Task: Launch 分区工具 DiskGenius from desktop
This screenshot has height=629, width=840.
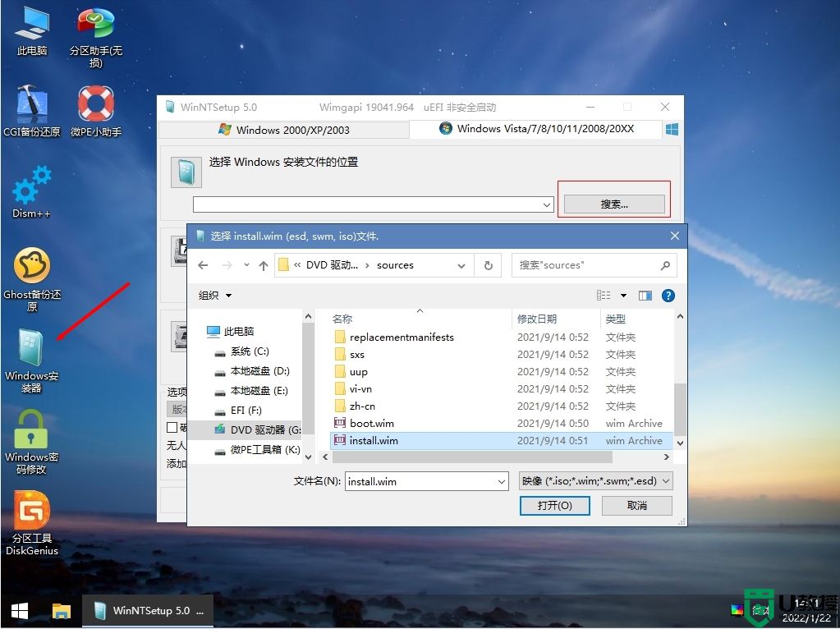Action: tap(31, 517)
